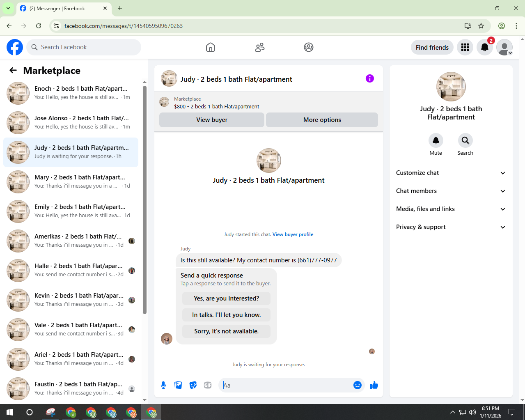
Task: Open the purple conversation information icon
Action: pyautogui.click(x=370, y=78)
